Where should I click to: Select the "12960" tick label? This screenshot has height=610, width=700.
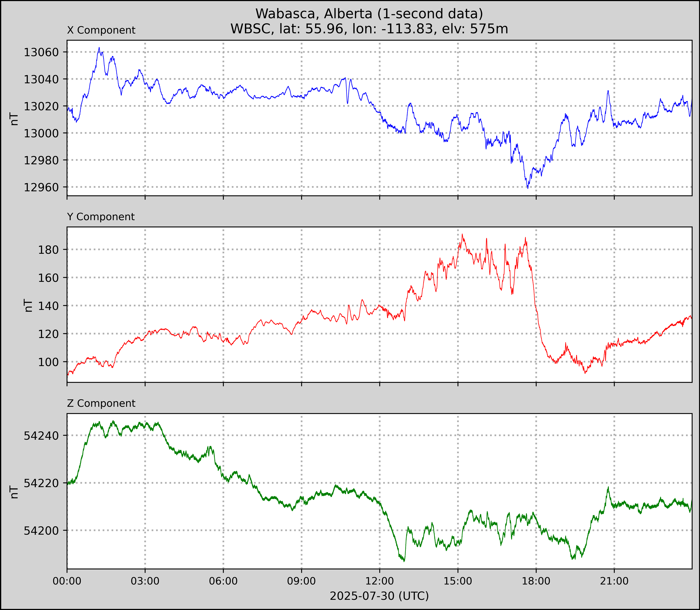point(41,187)
